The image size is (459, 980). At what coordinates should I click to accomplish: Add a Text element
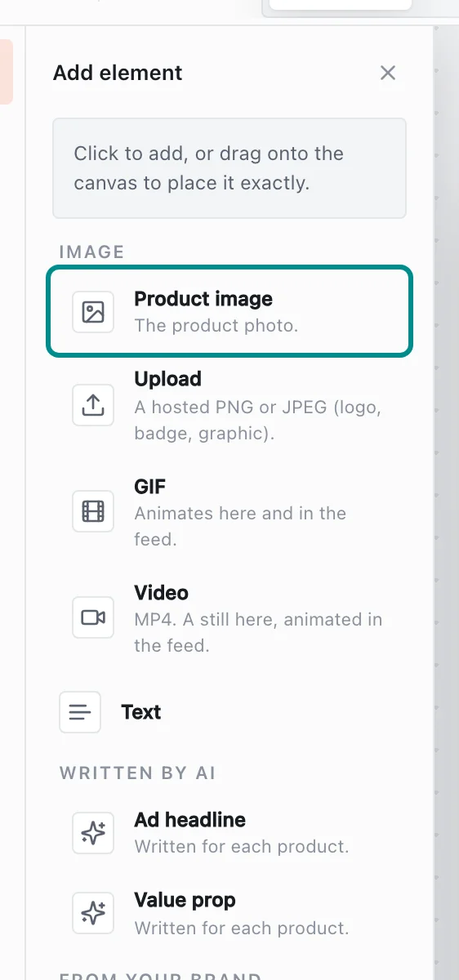pos(229,712)
